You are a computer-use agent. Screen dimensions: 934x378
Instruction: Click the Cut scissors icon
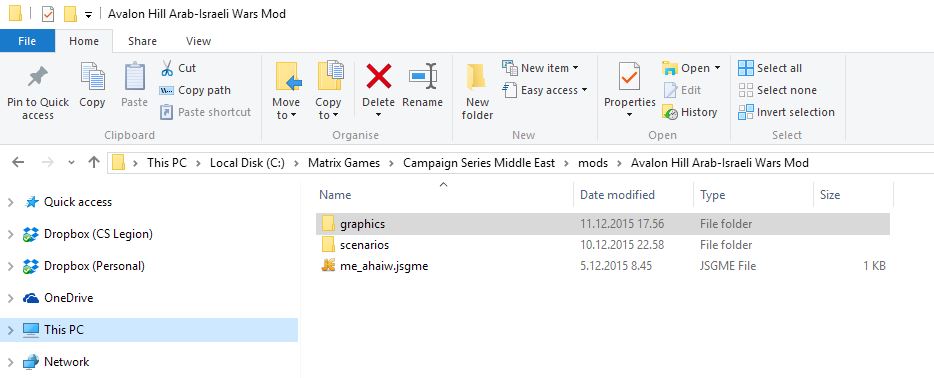tap(167, 68)
